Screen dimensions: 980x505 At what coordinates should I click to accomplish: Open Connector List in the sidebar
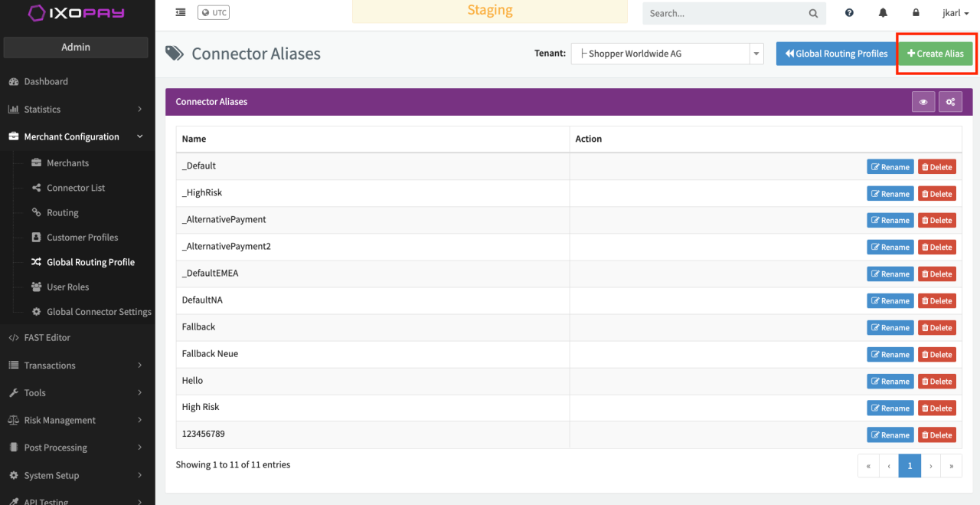pyautogui.click(x=76, y=188)
